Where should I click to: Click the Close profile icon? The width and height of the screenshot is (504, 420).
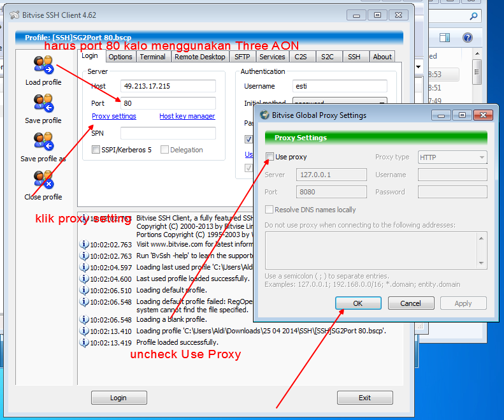click(x=43, y=180)
